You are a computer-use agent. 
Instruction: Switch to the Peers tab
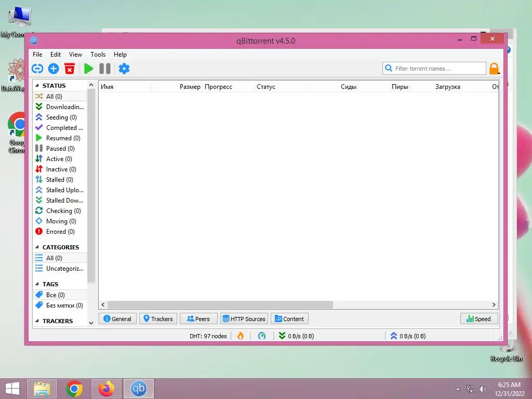pyautogui.click(x=198, y=318)
